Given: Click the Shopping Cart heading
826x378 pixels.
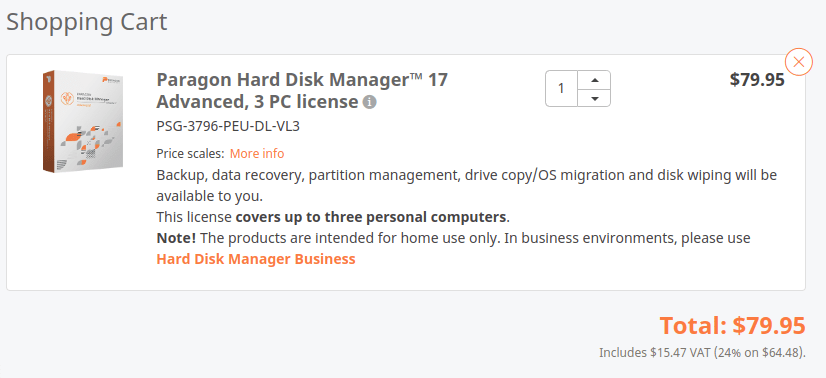Looking at the screenshot, I should (x=86, y=22).
